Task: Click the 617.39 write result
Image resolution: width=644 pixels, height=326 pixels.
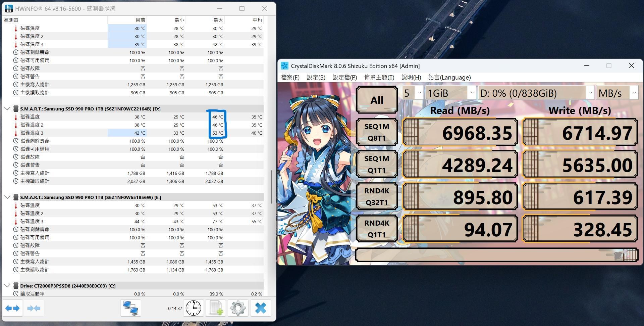Action: (580, 197)
